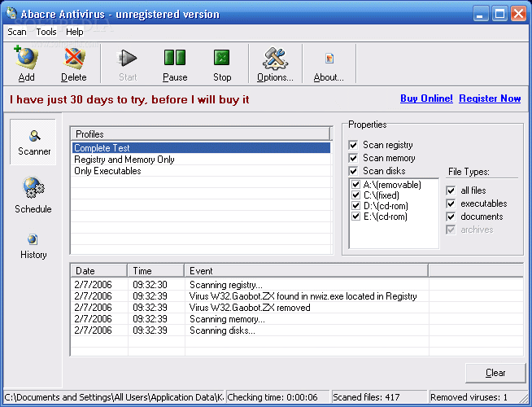The height and width of the screenshot is (407, 532).
Task: Select the Virus W32.Gaobot.ZX removed entry
Action: tap(297, 308)
